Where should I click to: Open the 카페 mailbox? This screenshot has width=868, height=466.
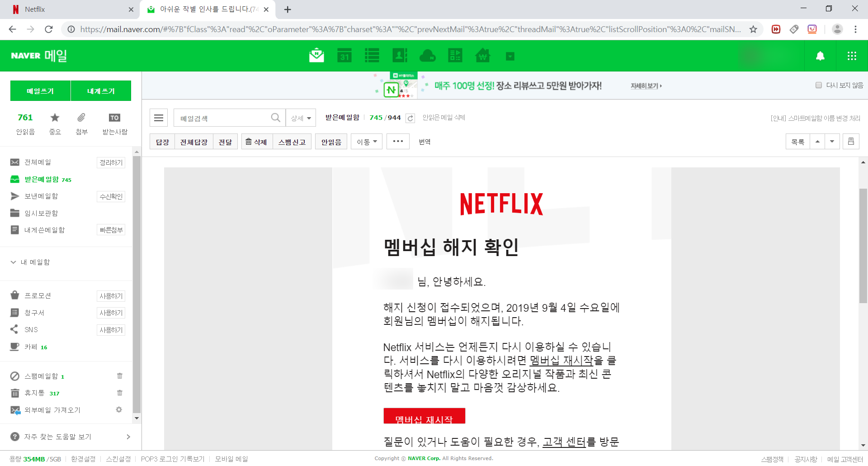click(31, 347)
